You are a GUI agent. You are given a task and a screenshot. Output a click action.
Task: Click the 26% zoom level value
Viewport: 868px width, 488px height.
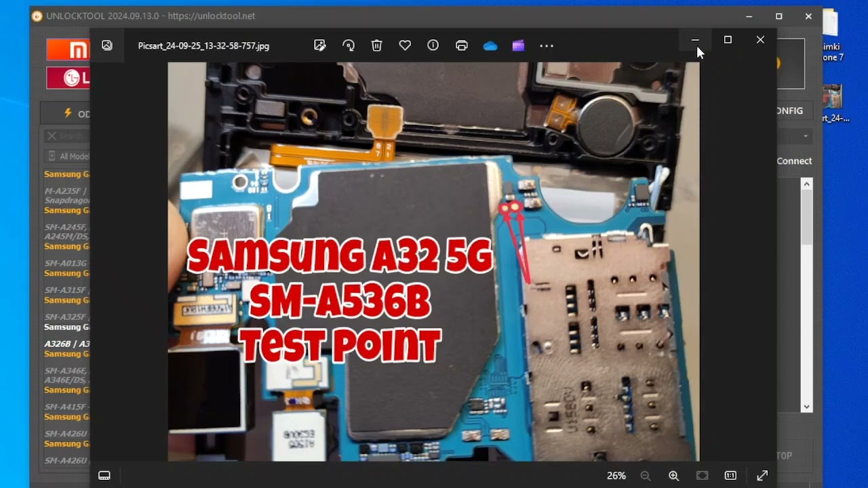pyautogui.click(x=616, y=476)
